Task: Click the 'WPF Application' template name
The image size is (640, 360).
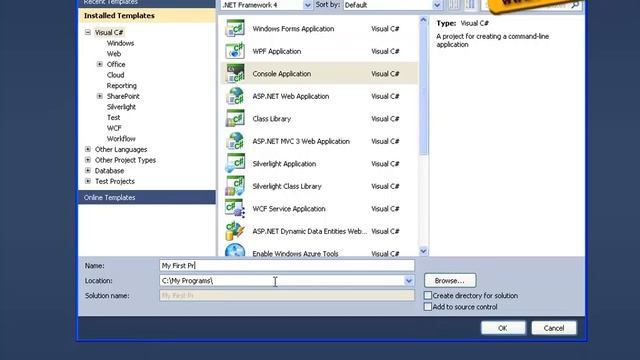Action: (277, 51)
